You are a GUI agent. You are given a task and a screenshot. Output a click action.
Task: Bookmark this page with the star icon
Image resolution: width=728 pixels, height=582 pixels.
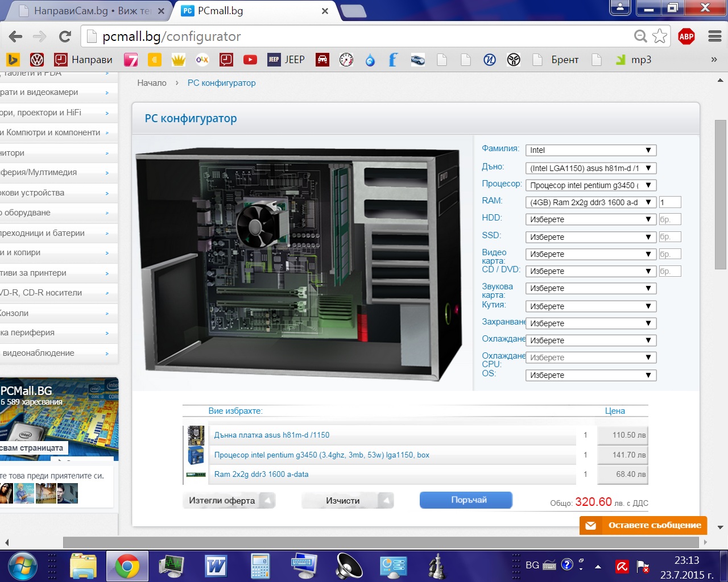(x=660, y=36)
